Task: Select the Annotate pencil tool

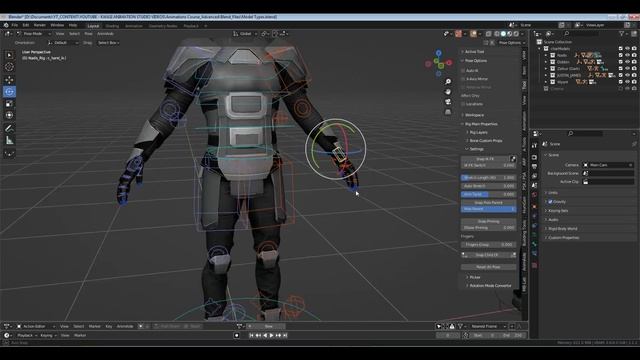Action: point(9,129)
